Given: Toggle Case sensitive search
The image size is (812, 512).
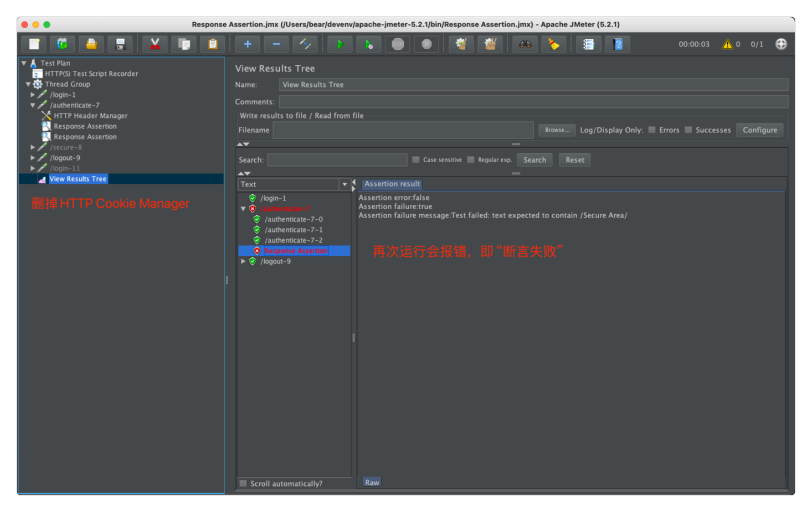Looking at the screenshot, I should pyautogui.click(x=416, y=160).
